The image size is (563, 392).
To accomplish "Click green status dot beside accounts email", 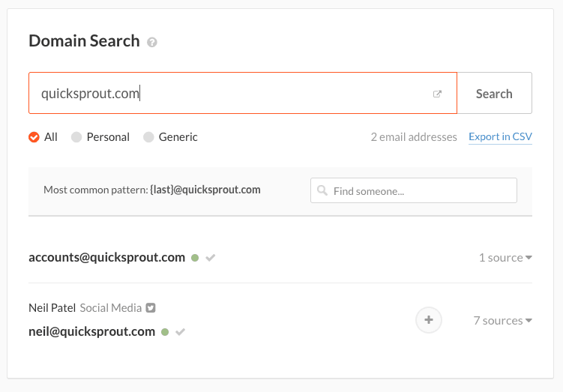I will [x=195, y=258].
